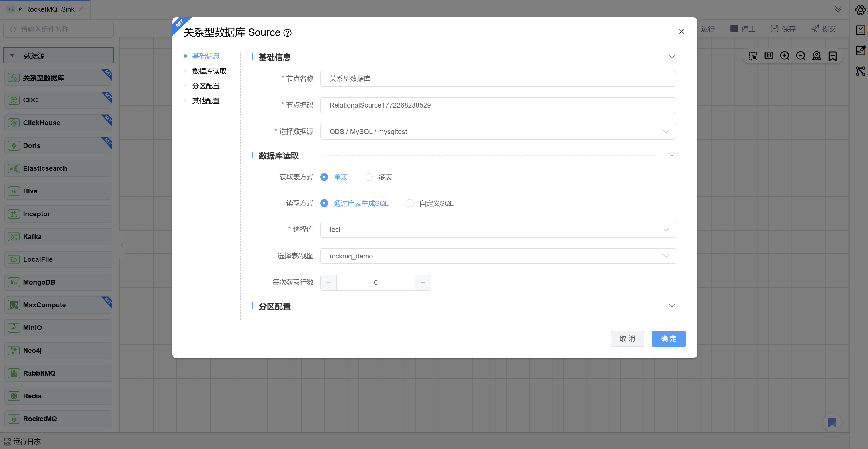Click the floating blue bookmark icon
The height and width of the screenshot is (449, 868).
pos(832,422)
